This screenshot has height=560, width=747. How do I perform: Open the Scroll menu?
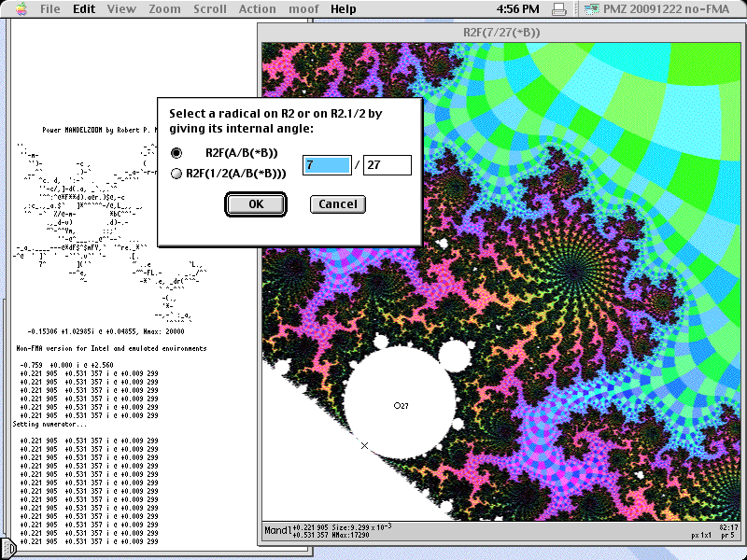[x=209, y=9]
